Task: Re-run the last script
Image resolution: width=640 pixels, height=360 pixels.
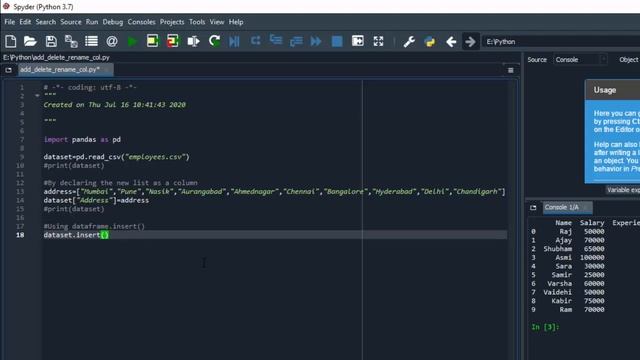Action: coord(214,41)
